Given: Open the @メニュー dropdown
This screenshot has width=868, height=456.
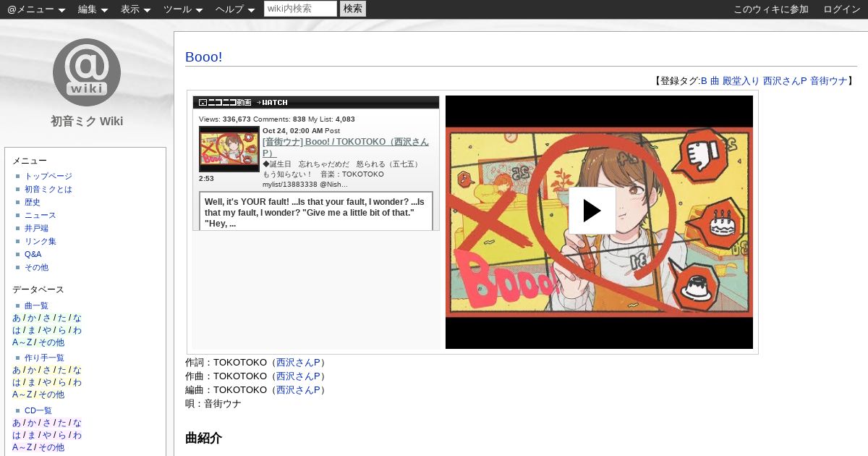Looking at the screenshot, I should pos(36,9).
